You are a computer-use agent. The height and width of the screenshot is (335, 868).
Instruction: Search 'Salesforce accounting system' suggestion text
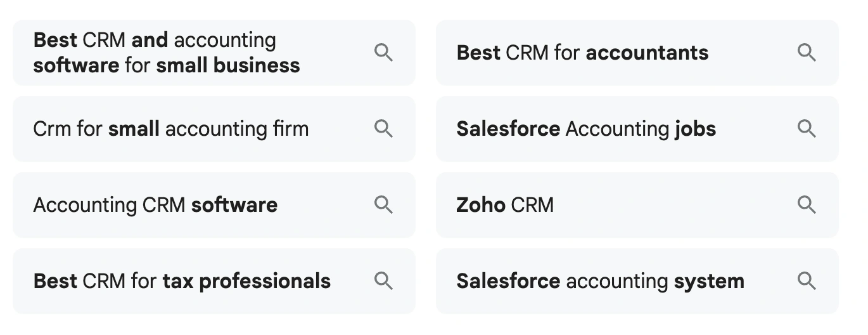coord(600,281)
